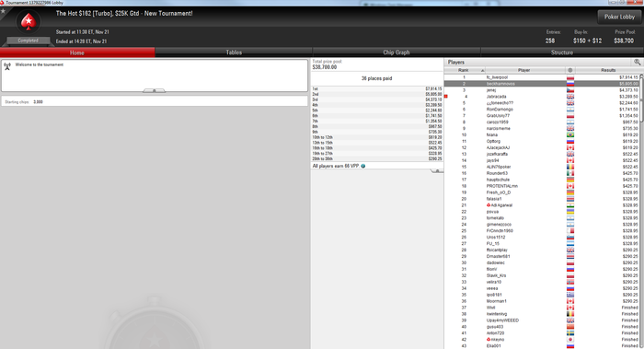Sort by the country globe column header
The height and width of the screenshot is (349, 644).
click(570, 70)
